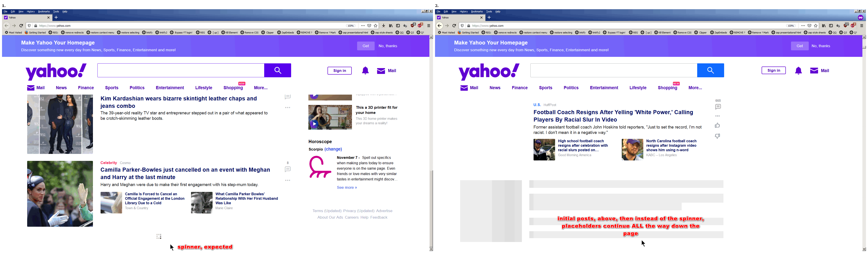Screen dimensions: 868x253
Task: Open the History menu in the left window
Action: tap(31, 11)
